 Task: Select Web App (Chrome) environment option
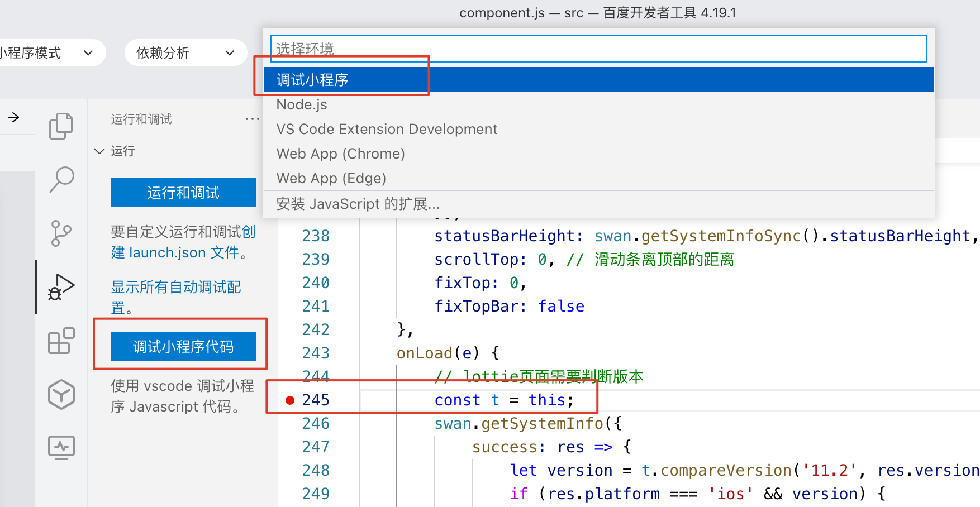click(x=340, y=154)
